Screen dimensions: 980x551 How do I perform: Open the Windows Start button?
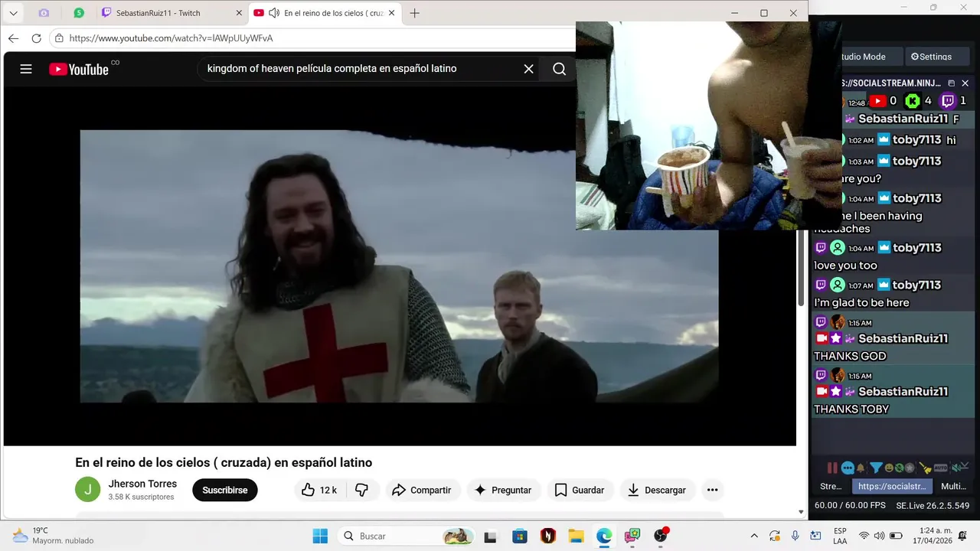pos(320,536)
